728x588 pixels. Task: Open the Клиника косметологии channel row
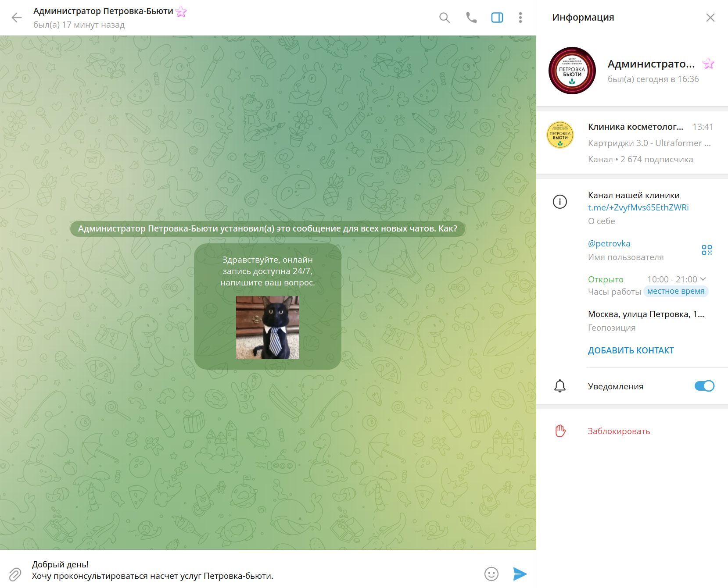click(632, 143)
